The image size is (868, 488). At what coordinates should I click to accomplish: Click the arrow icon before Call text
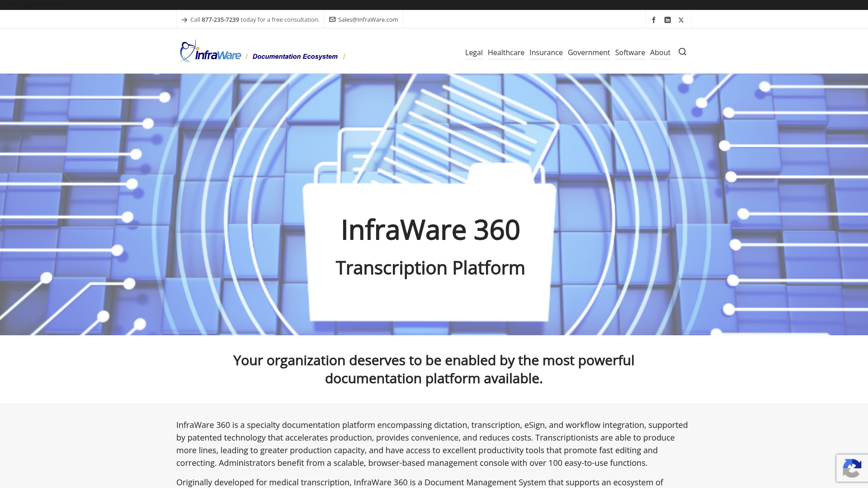pyautogui.click(x=184, y=20)
